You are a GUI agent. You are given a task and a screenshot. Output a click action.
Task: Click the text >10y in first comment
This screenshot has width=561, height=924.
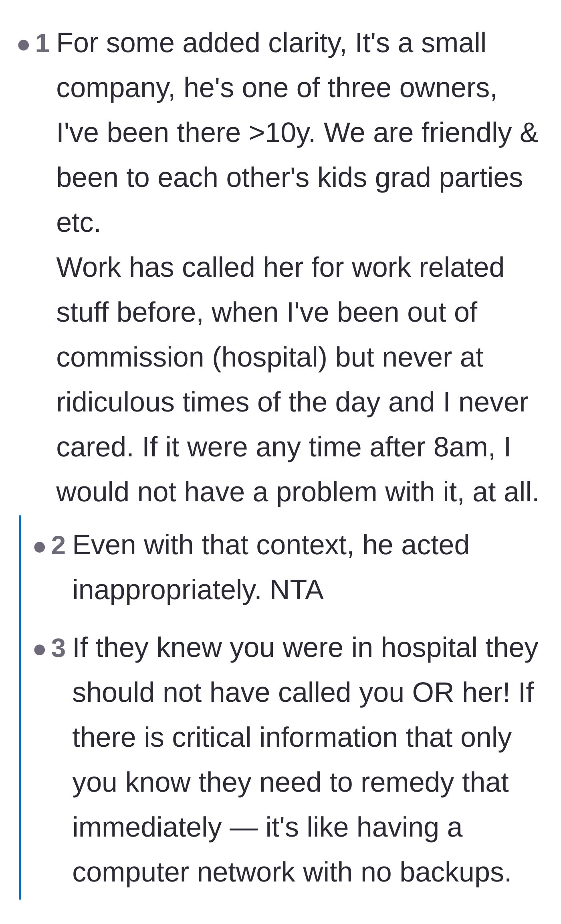coord(279,133)
